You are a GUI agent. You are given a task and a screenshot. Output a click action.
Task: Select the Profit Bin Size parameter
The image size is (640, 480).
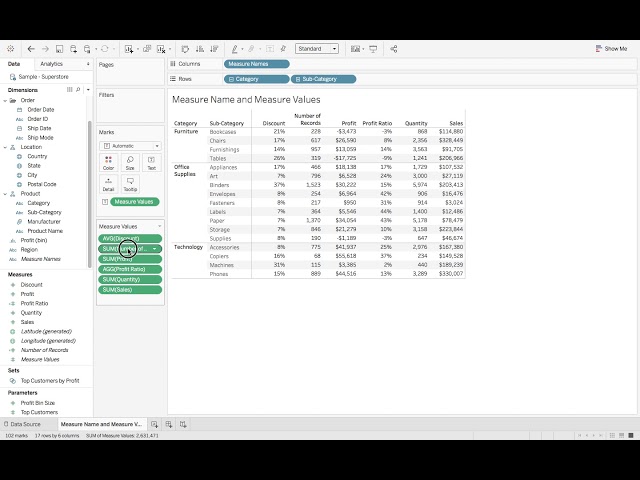pos(38,403)
